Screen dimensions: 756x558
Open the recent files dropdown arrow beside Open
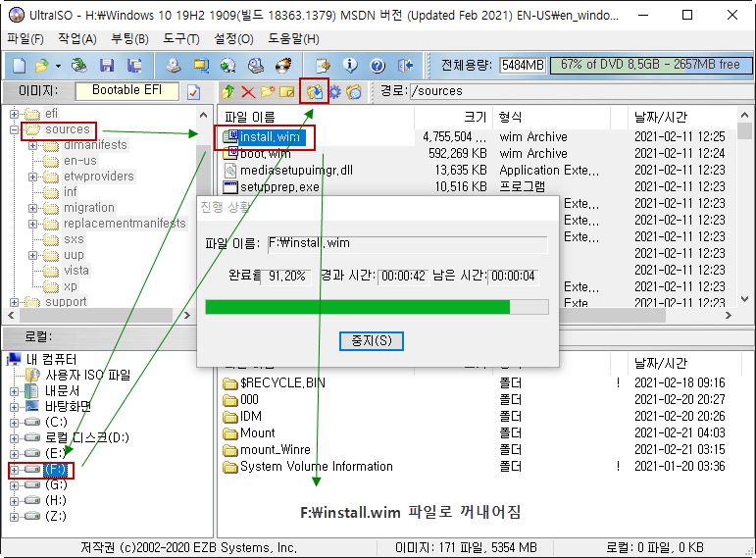tap(58, 66)
